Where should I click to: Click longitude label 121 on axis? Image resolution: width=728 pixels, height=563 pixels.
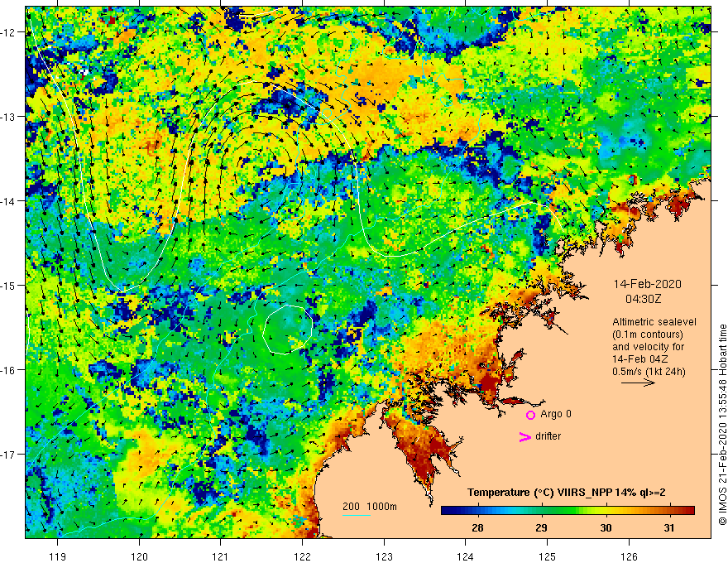(221, 556)
